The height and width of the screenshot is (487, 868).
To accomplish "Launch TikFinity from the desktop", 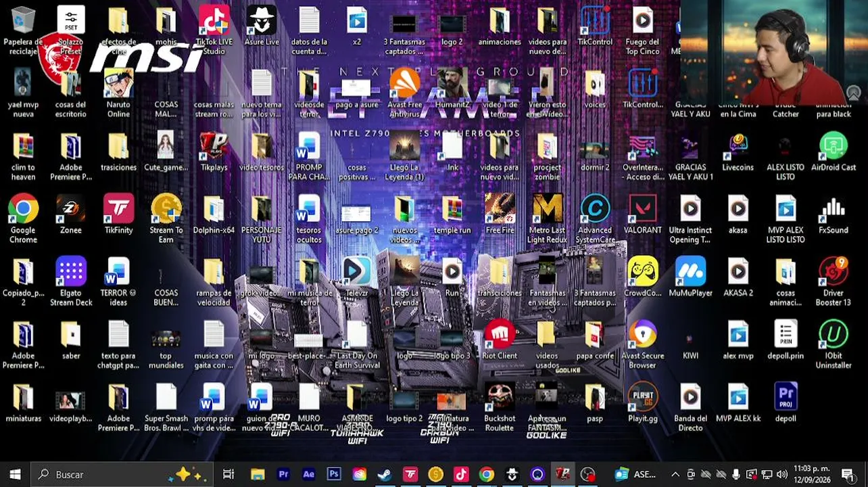I will coord(118,215).
